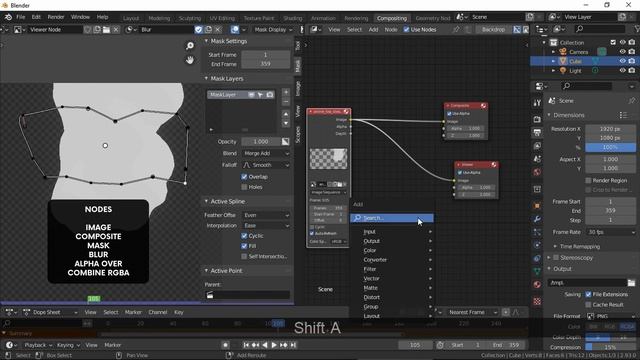Open the Output properties tab in the properties sidebar

click(537, 132)
